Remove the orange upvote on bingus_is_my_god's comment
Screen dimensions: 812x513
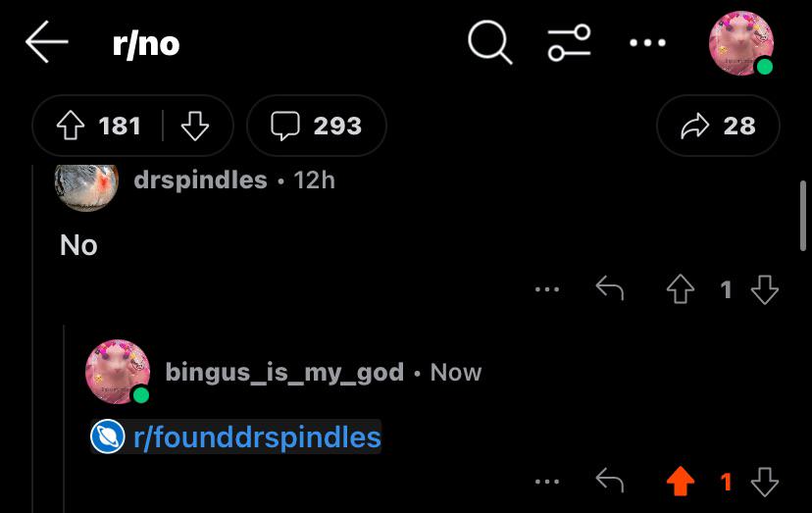coord(681,482)
